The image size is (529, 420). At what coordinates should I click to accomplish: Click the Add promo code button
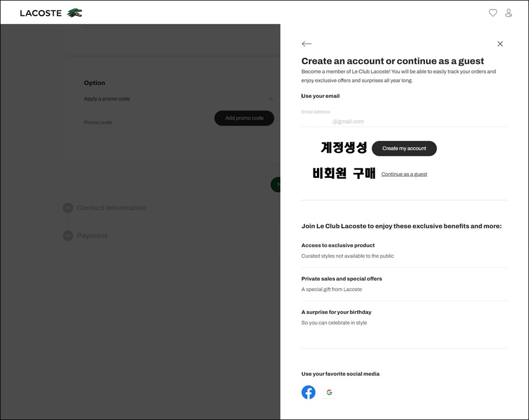244,118
